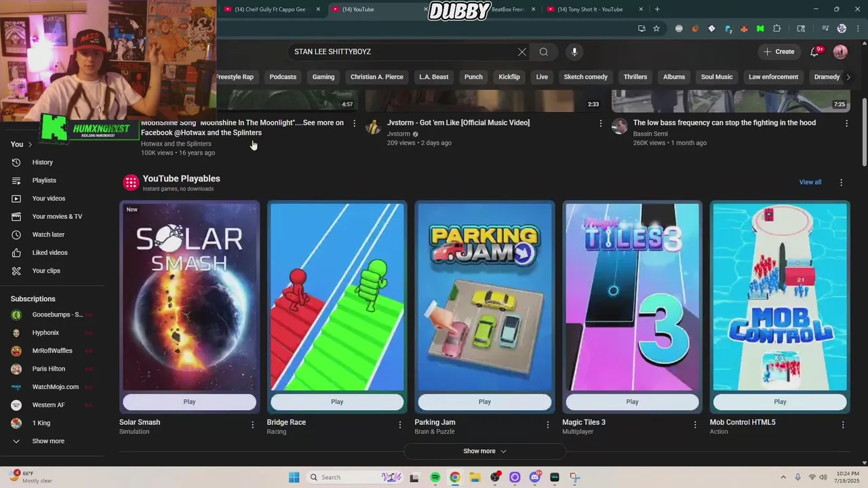Click Play on Solar Smash
The width and height of the screenshot is (868, 488).
point(189,402)
